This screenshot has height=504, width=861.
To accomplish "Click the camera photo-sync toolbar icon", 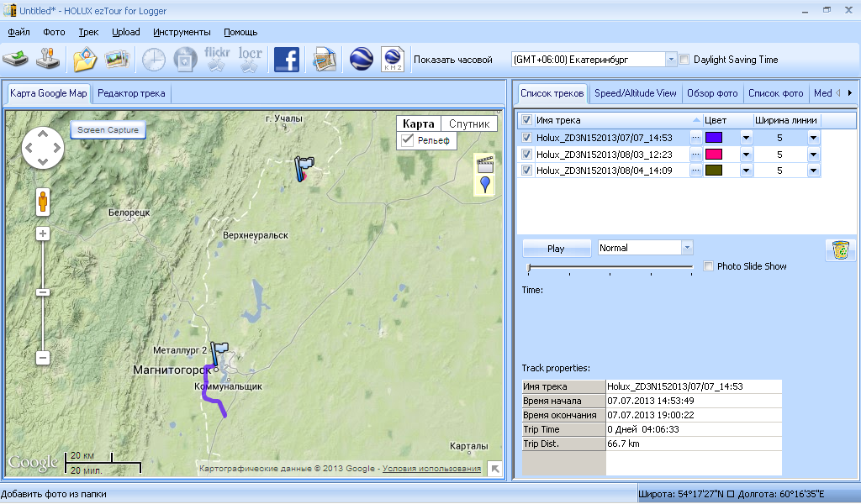I will click(x=185, y=60).
